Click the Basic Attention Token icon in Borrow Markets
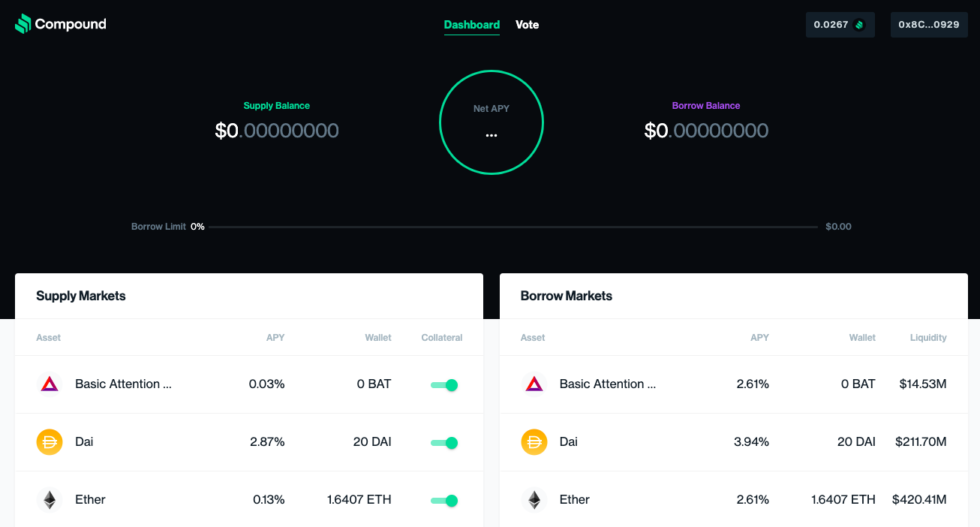Viewport: 980px width, 527px height. (534, 384)
